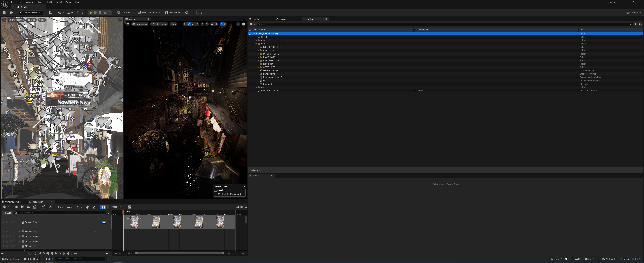Image resolution: width=644 pixels, height=263 pixels.
Task: Click the Add track button in Sequencer
Action: tap(8, 213)
